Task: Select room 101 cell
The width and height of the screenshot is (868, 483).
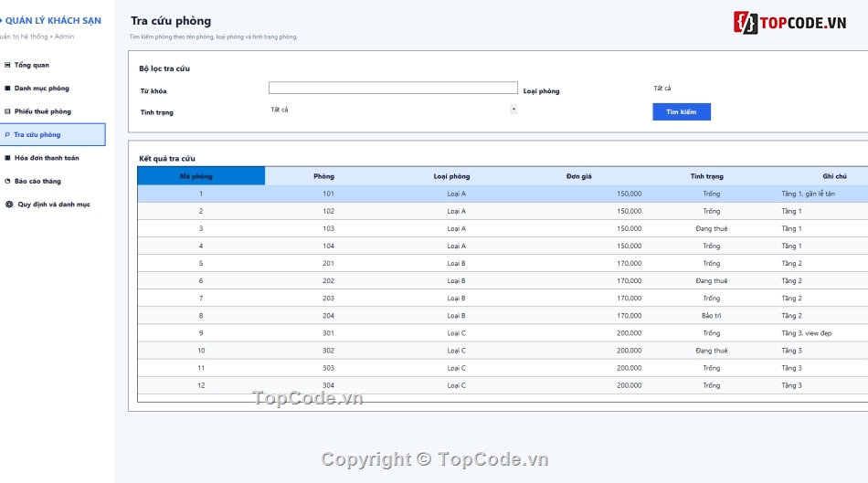Action: [328, 194]
